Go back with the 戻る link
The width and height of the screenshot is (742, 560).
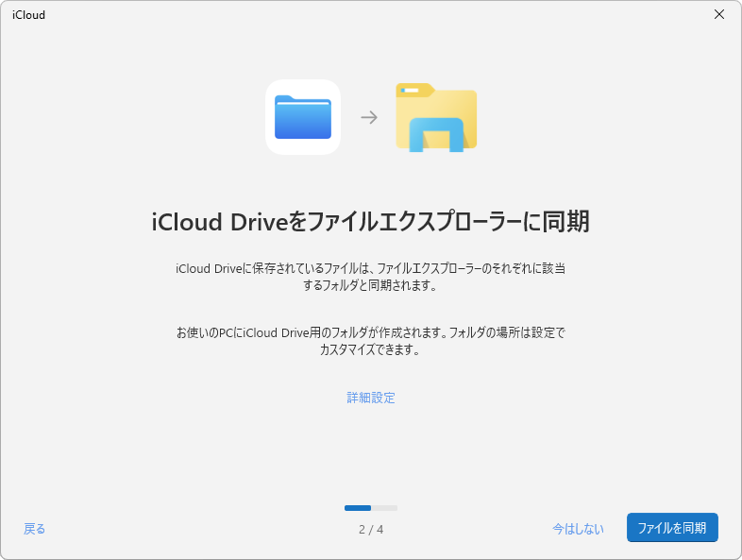click(x=35, y=528)
